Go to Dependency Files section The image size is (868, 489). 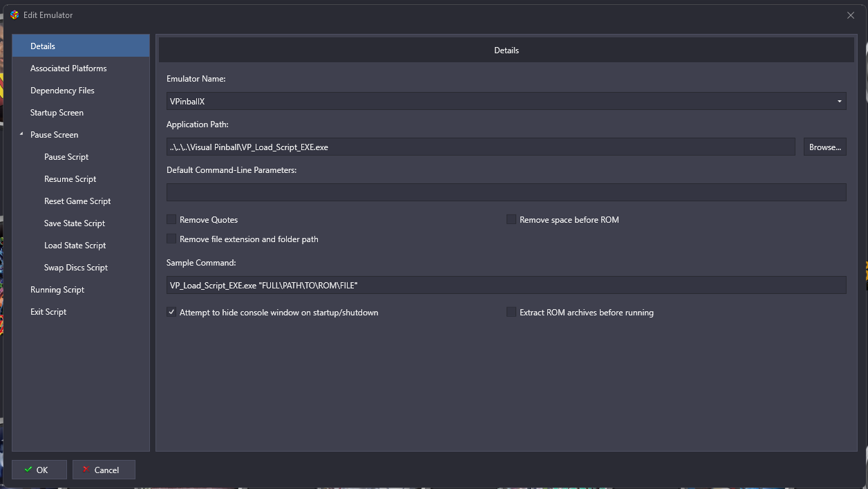coord(81,90)
